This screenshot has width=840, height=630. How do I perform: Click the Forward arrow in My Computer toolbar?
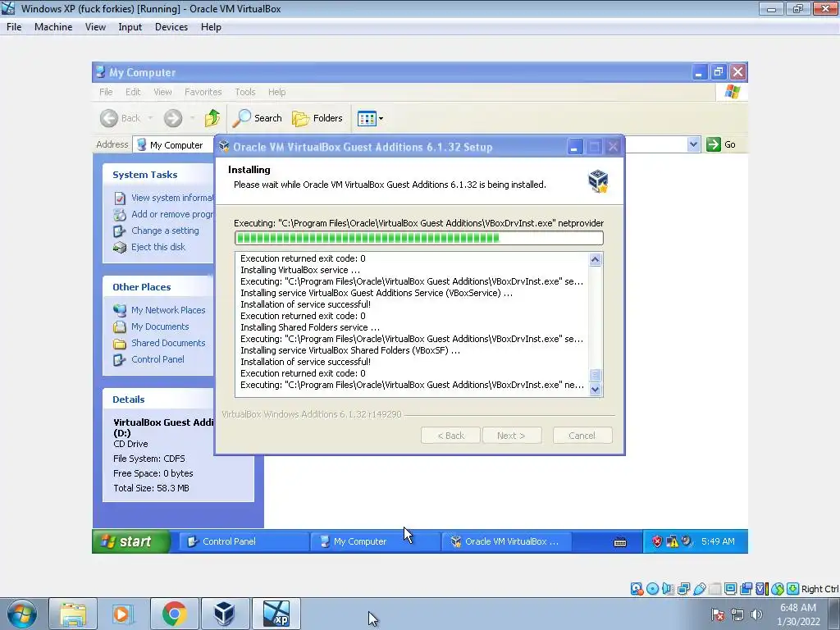[173, 118]
